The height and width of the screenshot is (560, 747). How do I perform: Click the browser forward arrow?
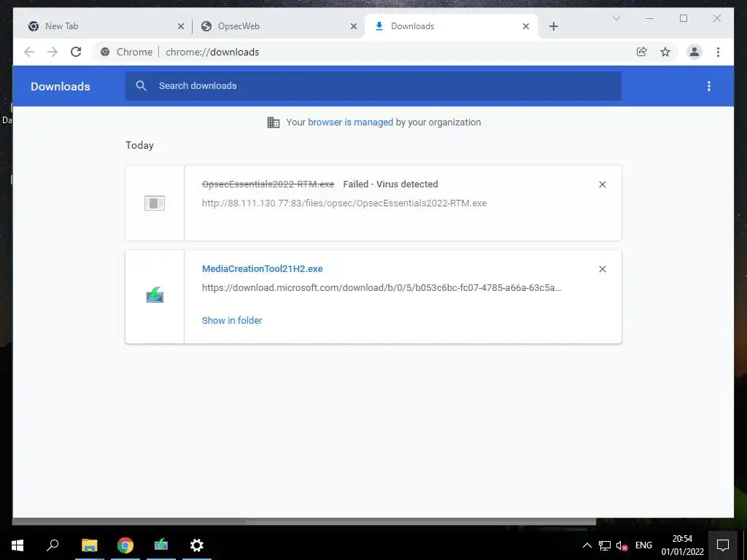pyautogui.click(x=53, y=52)
